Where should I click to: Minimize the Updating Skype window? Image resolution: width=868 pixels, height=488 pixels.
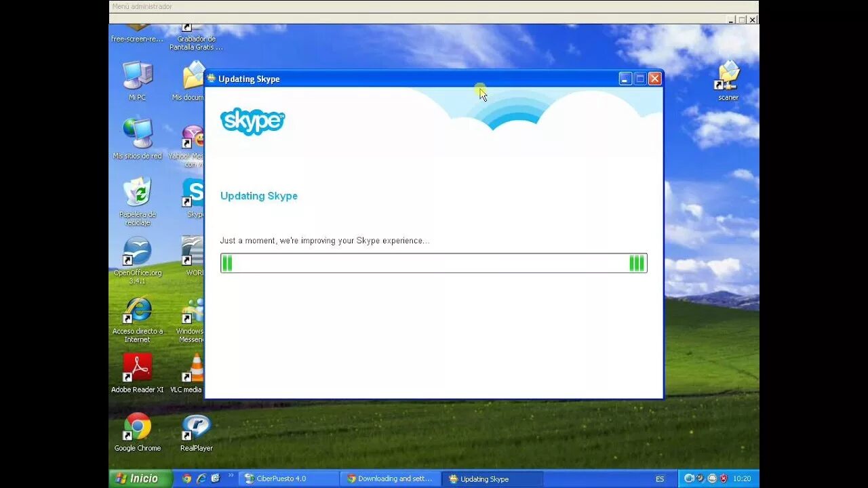[x=625, y=79]
